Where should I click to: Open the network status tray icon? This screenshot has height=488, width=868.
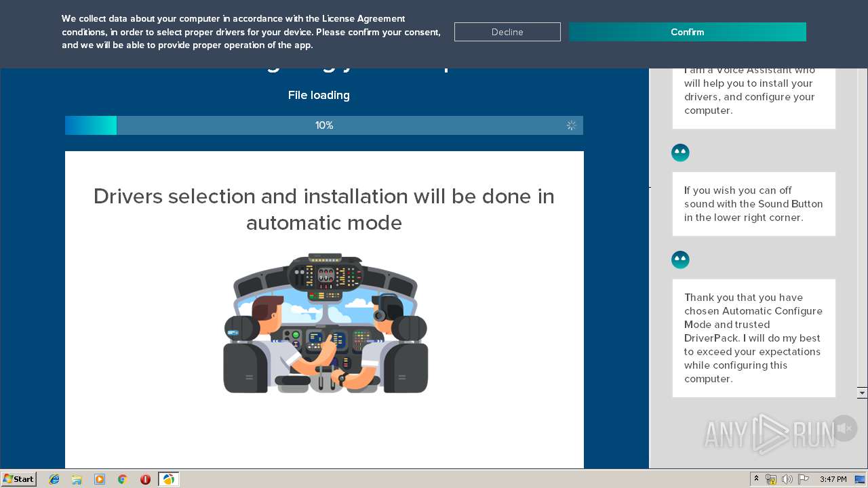coord(771,479)
